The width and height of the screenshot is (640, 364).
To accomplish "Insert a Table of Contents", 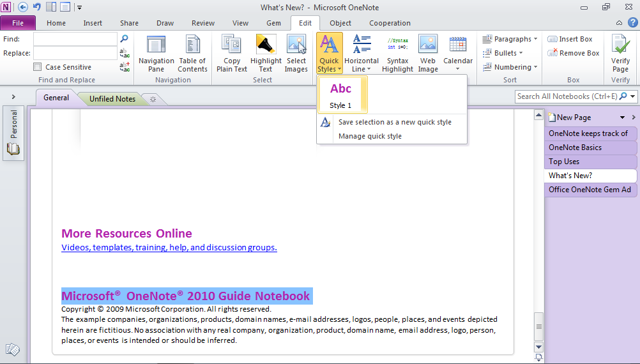I will (193, 54).
